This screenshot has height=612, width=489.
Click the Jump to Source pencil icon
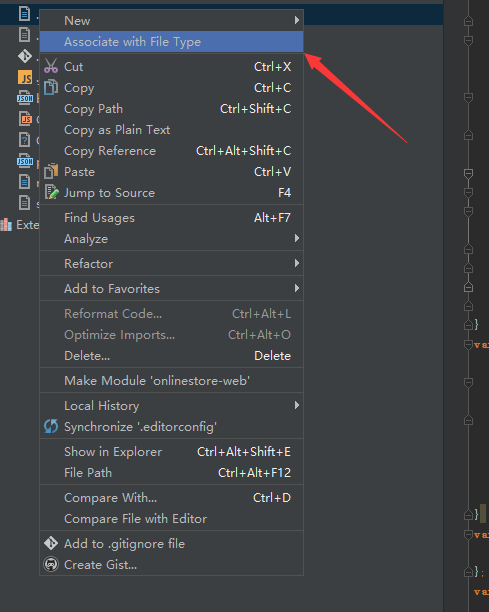pos(51,192)
